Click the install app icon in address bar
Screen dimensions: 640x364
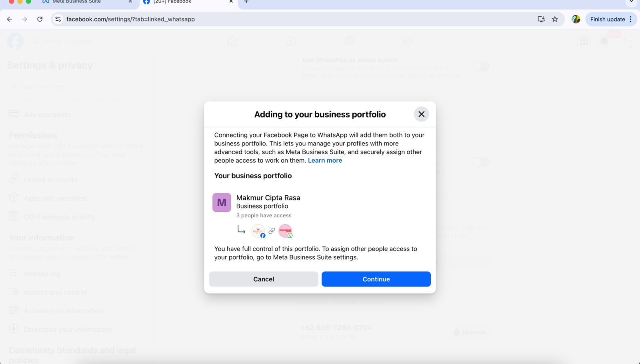541,19
